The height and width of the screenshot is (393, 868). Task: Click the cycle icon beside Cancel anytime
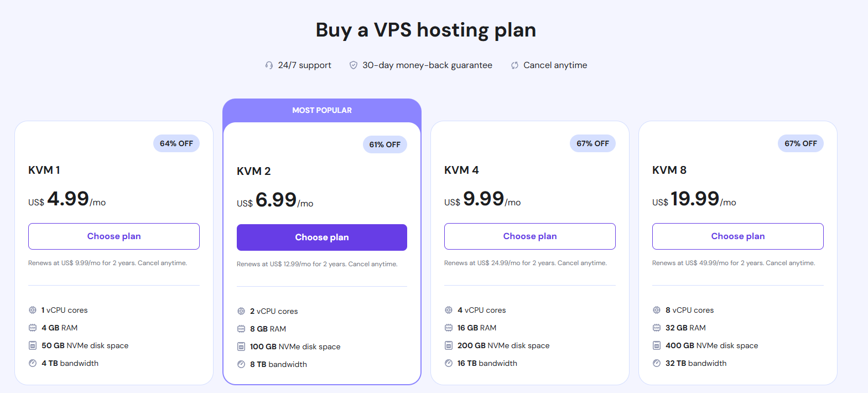(514, 65)
